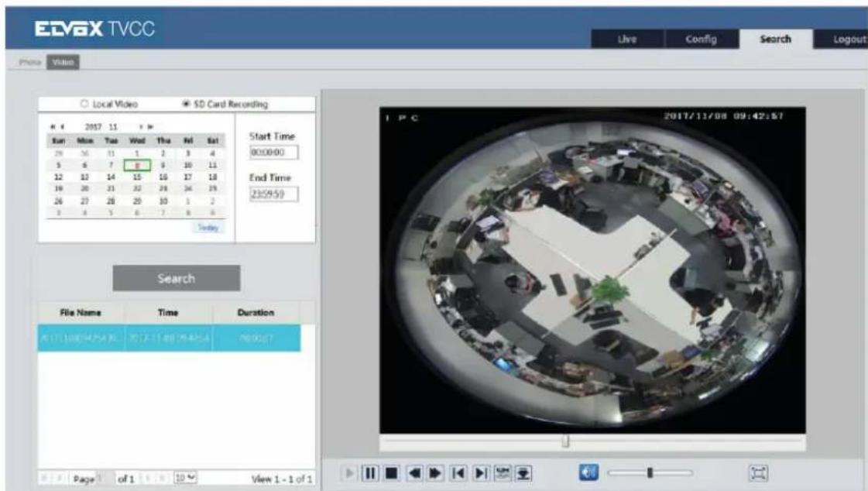Click the ELVOX TVCC logo
This screenshot has width=868, height=491.
tap(94, 29)
